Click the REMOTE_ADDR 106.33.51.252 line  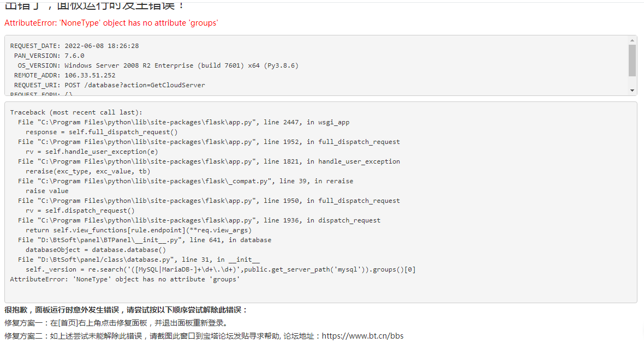point(65,76)
